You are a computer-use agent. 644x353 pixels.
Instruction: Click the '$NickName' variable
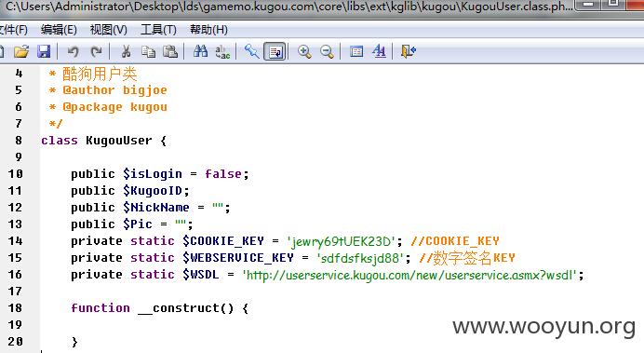156,207
